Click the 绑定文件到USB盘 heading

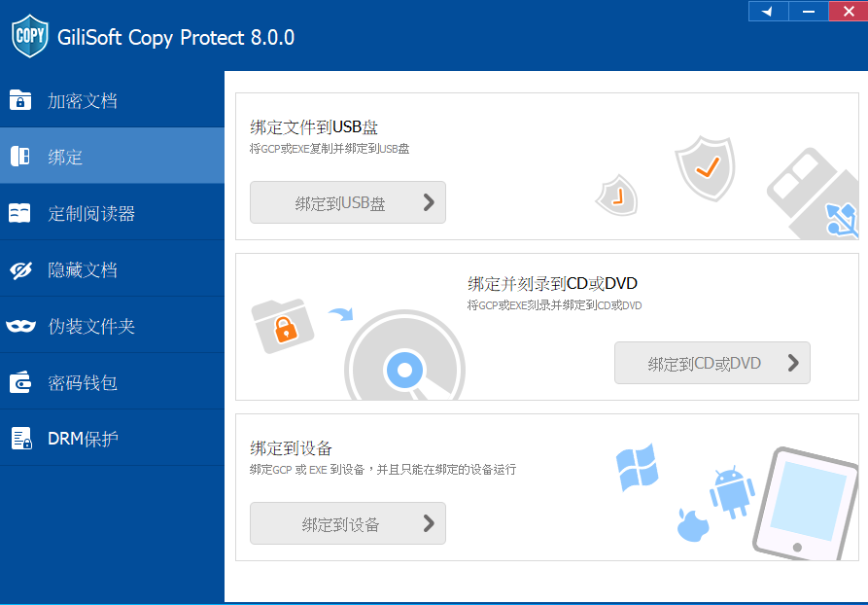pyautogui.click(x=314, y=127)
